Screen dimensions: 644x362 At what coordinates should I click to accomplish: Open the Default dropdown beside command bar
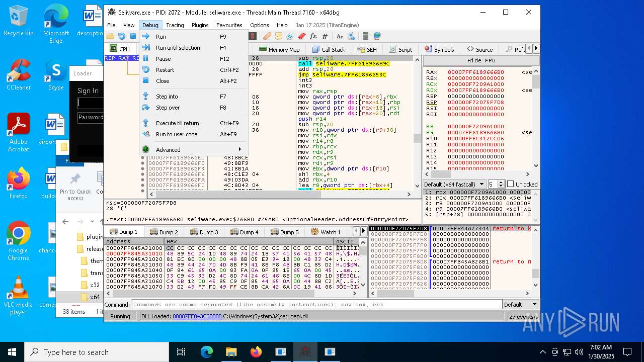pyautogui.click(x=521, y=305)
